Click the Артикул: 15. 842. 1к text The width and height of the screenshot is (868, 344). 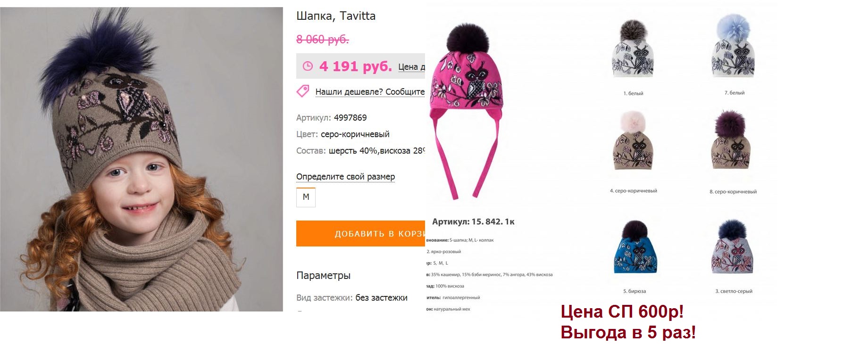pyautogui.click(x=473, y=221)
